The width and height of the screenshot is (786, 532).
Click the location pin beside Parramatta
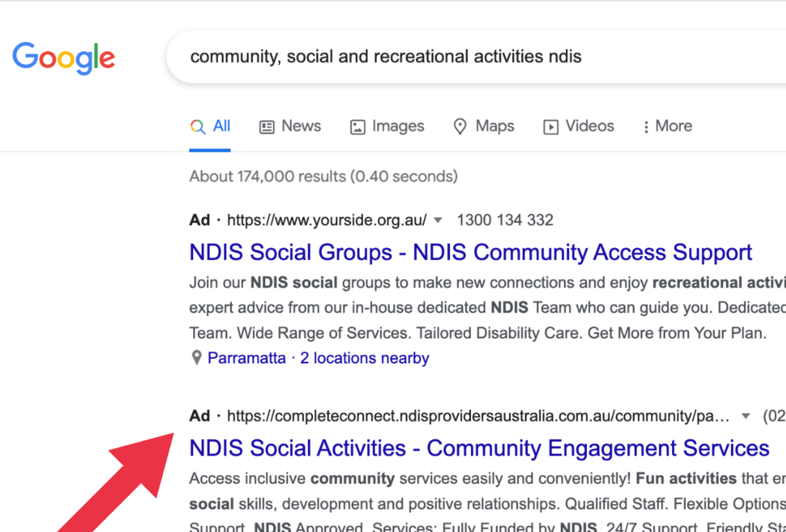(197, 358)
